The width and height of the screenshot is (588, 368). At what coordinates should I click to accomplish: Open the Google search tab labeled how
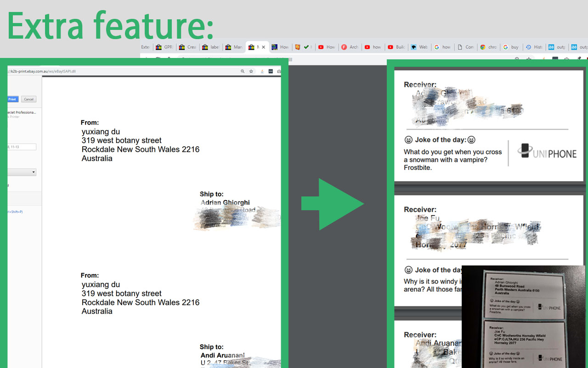tap(443, 47)
